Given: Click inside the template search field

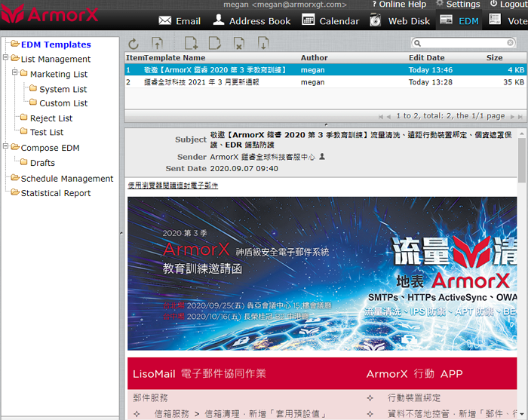Looking at the screenshot, I should (464, 43).
